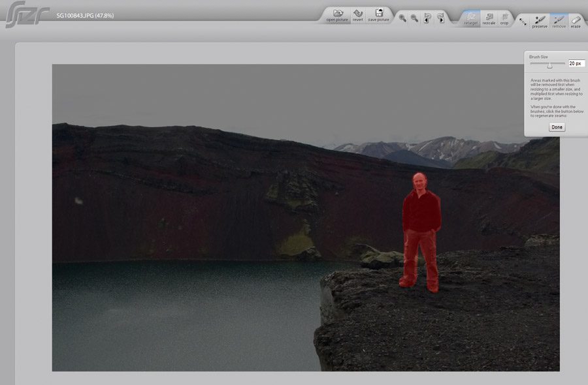Toggle the remove brush tool
Screen dimensions: 588x385
point(558,22)
